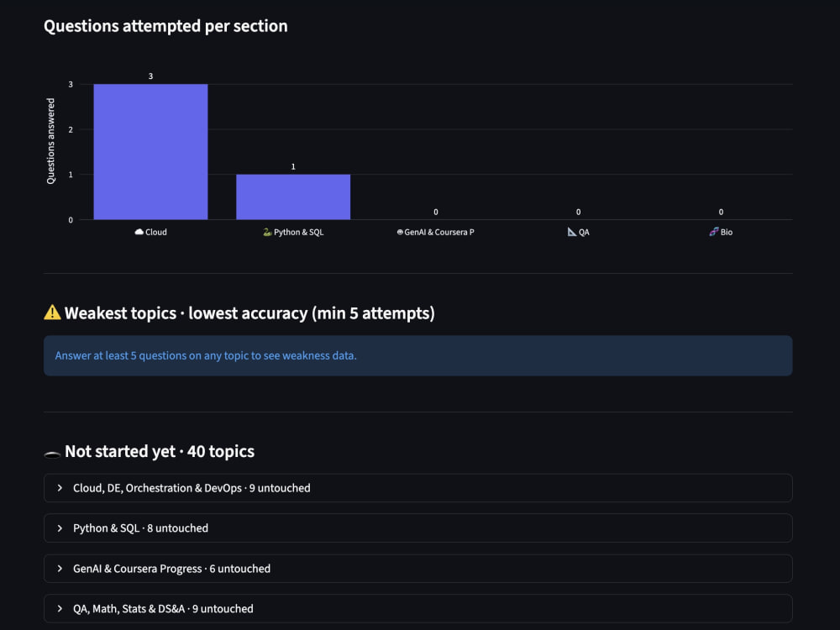
Task: Click the ruler icon beside QA label
Action: point(571,232)
